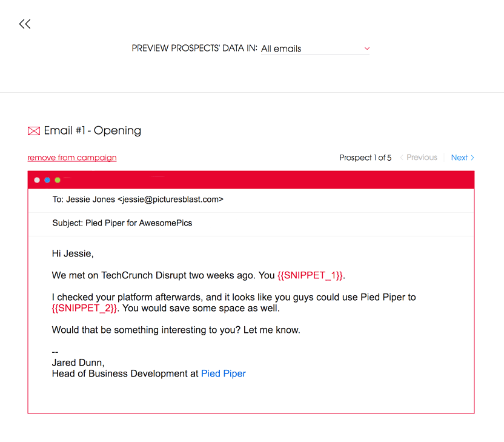
Task: Click the remove from campaign link
Action: coord(72,158)
